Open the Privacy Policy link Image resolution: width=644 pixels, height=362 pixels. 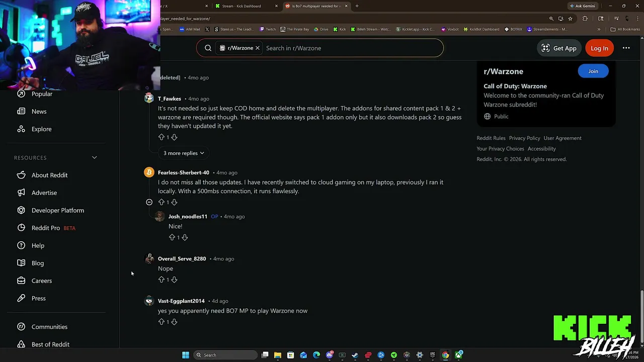coord(525,138)
